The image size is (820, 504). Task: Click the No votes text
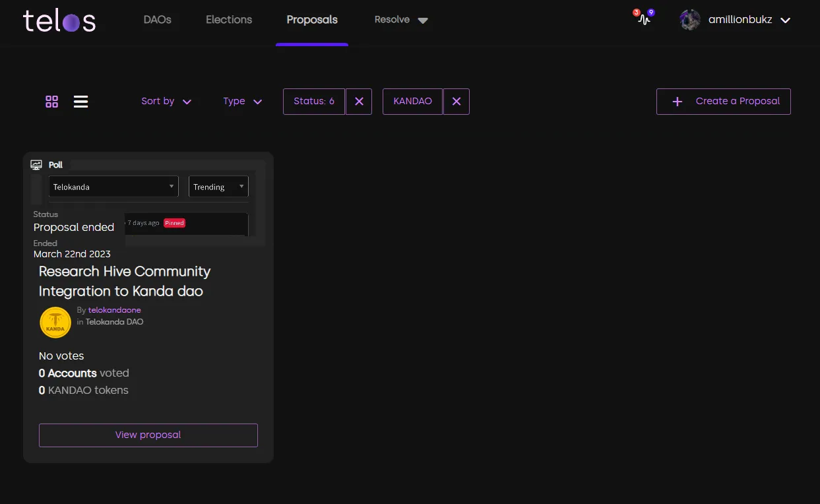point(61,356)
